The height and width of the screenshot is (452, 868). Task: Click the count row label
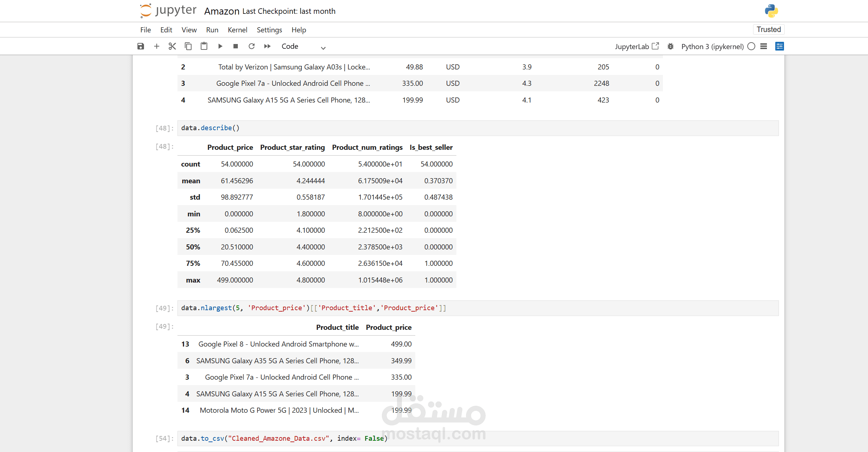[191, 164]
